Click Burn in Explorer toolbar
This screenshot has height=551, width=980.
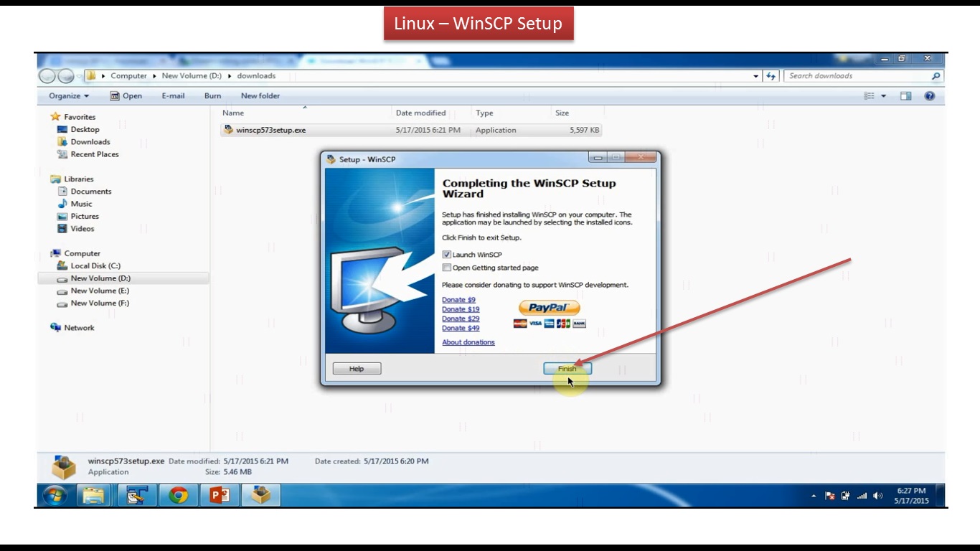212,95
